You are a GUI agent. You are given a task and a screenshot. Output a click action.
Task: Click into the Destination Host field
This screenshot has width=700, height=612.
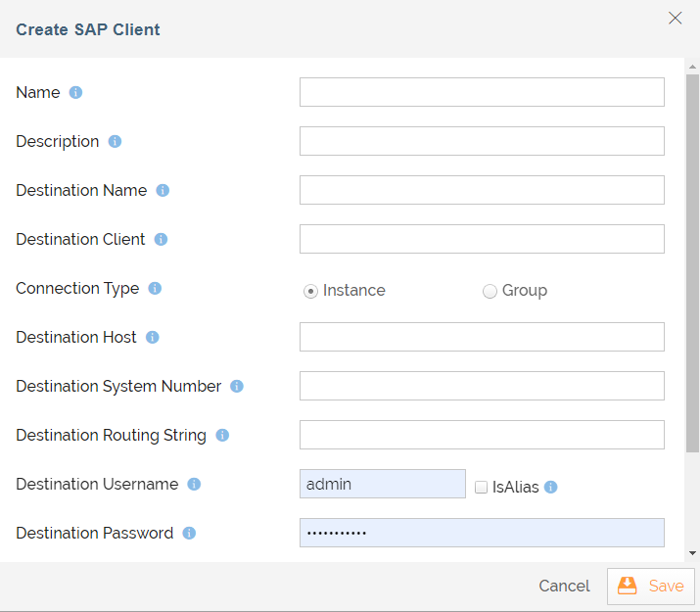click(x=482, y=337)
